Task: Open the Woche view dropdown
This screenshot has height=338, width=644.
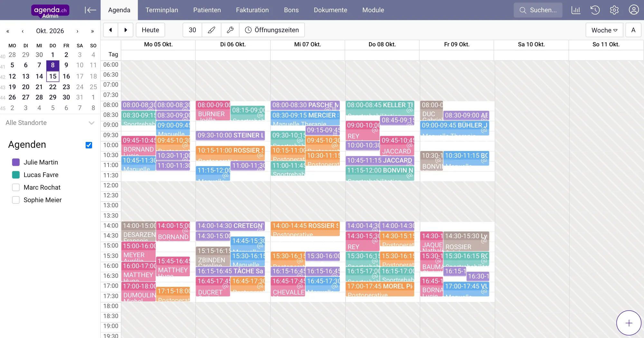Action: [604, 30]
